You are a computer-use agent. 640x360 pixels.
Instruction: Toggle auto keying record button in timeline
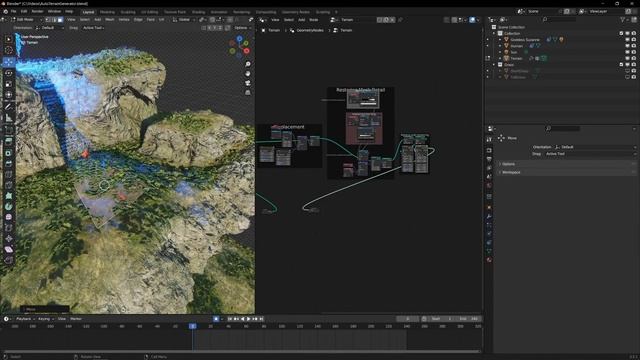pyautogui.click(x=216, y=319)
